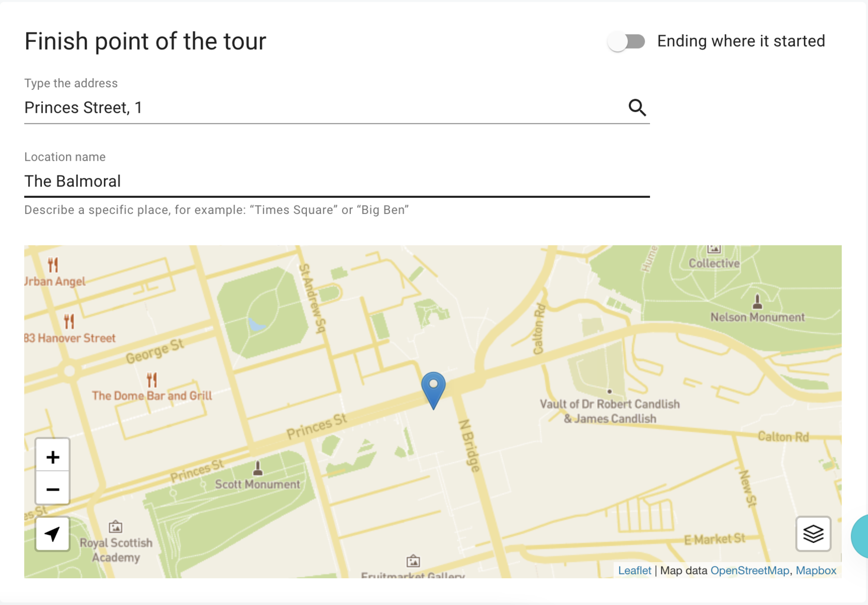Click the Fruitmarket Gallery icon
Viewport: 868px width, 605px height.
(x=413, y=561)
